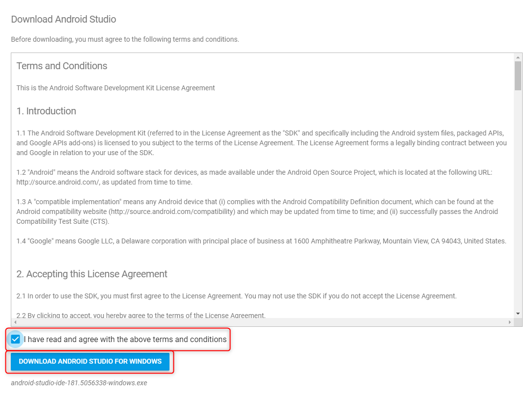This screenshot has height=399, width=532.
Task: Click '2. Accepting this License Agreement' heading
Action: click(91, 274)
